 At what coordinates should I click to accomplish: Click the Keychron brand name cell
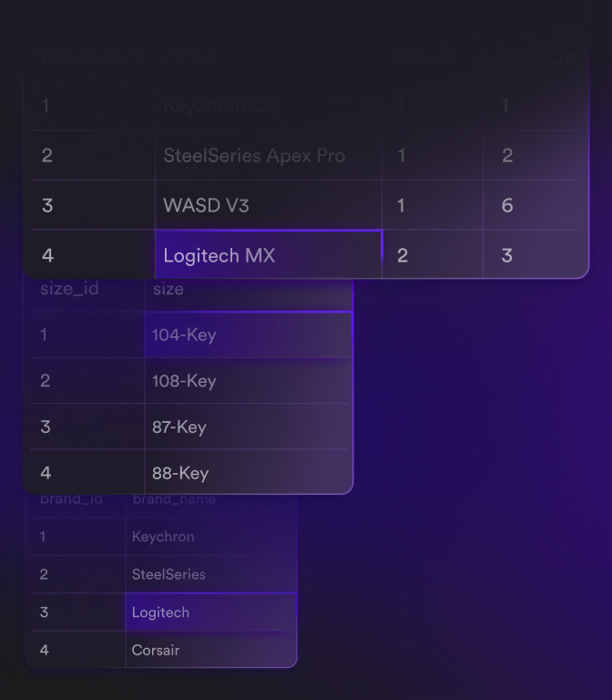click(211, 537)
